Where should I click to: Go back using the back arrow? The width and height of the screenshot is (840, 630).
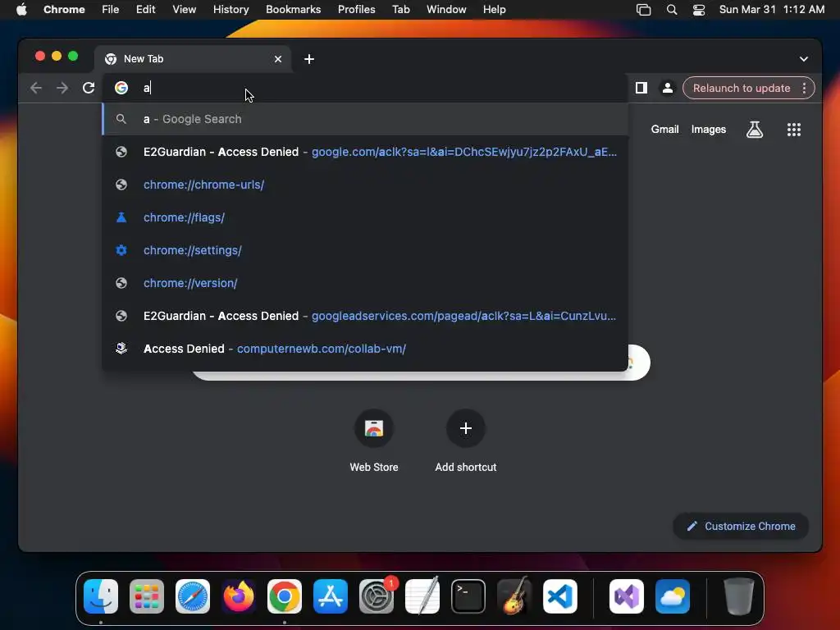click(36, 88)
